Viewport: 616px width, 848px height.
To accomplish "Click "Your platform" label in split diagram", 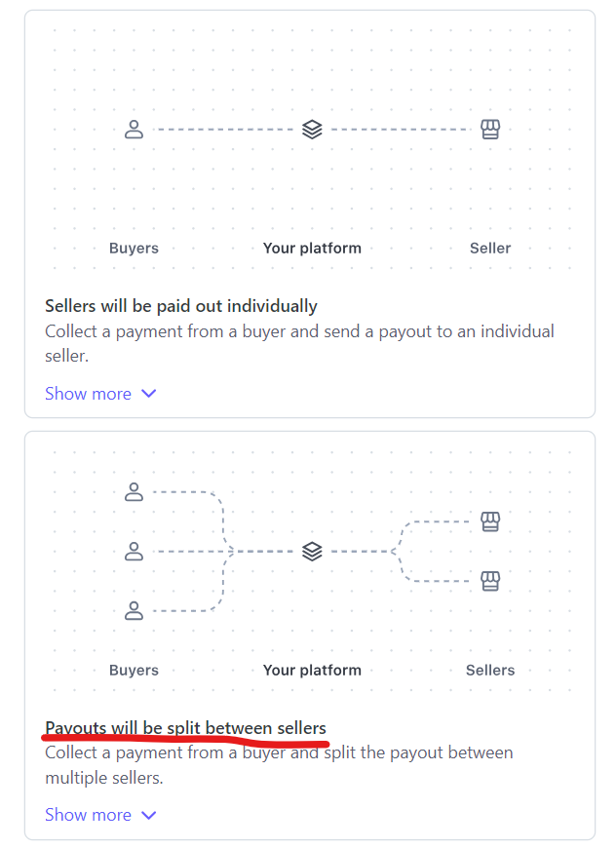I will pos(312,671).
